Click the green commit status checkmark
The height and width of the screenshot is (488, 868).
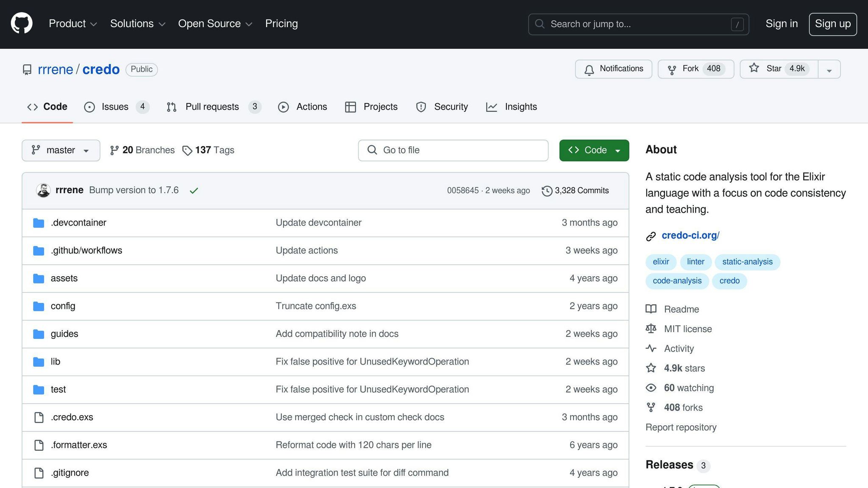pyautogui.click(x=194, y=191)
